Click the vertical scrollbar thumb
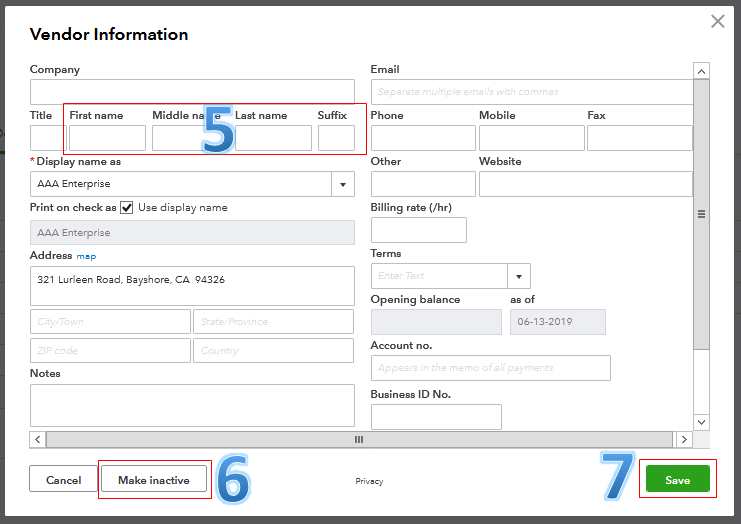 pyautogui.click(x=701, y=214)
